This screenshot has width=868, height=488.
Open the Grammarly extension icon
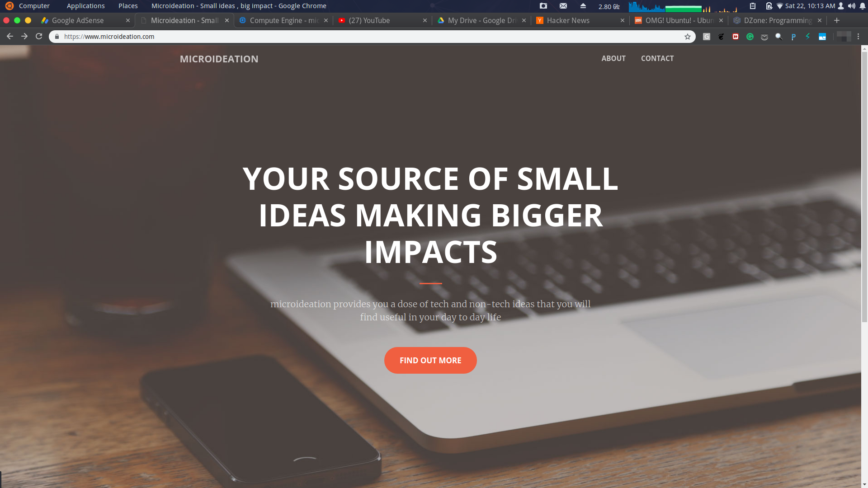coord(750,37)
